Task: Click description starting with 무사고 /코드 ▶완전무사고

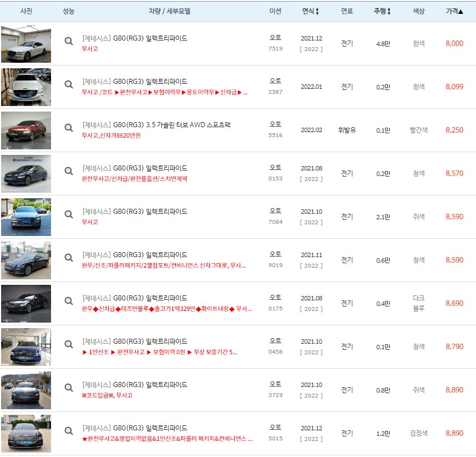Action: point(165,92)
